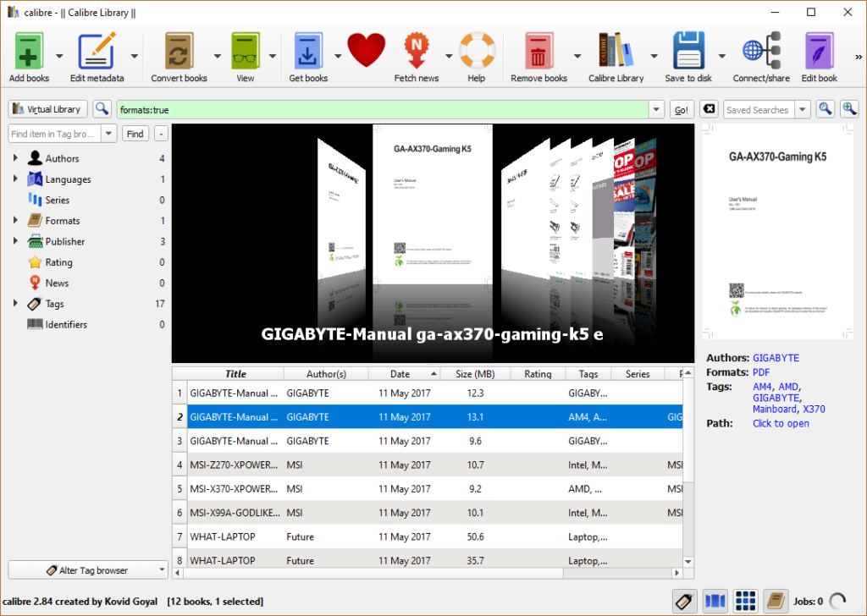Viewport: 867px width, 616px height.
Task: Click the red heart donate icon
Action: click(x=366, y=50)
